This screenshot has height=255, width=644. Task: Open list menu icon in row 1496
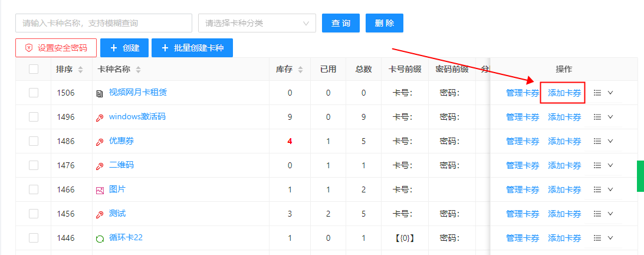[597, 117]
